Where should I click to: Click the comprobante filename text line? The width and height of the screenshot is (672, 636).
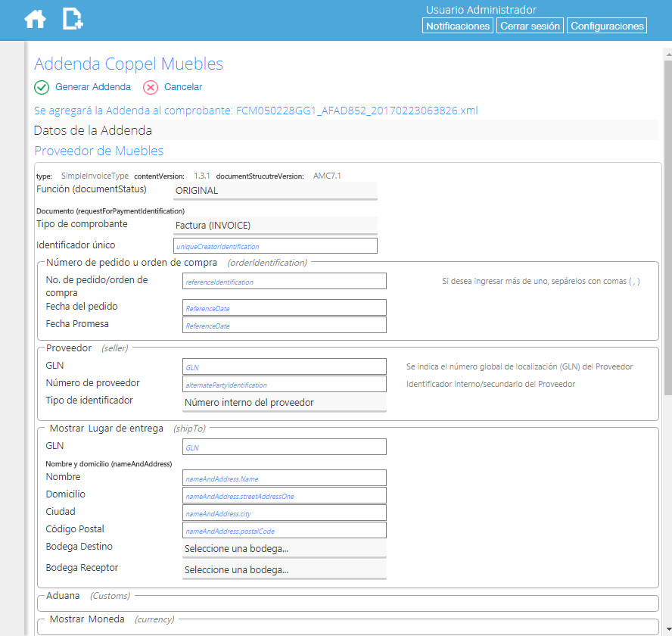(x=256, y=111)
